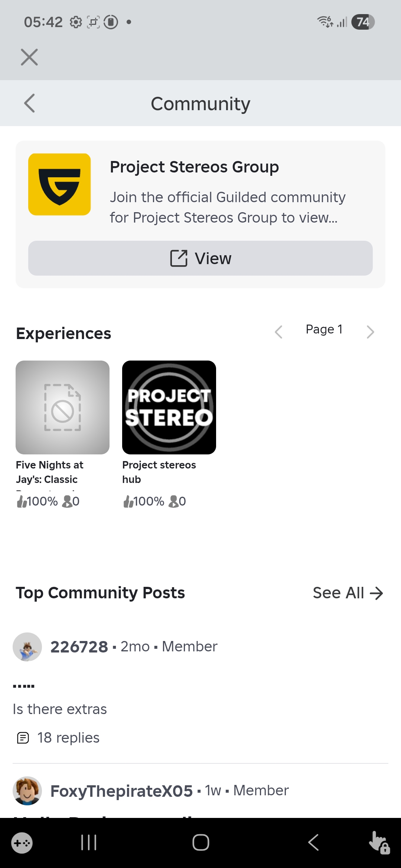Open the "Is there extras" post
Screen dimensions: 401x868
tap(60, 709)
